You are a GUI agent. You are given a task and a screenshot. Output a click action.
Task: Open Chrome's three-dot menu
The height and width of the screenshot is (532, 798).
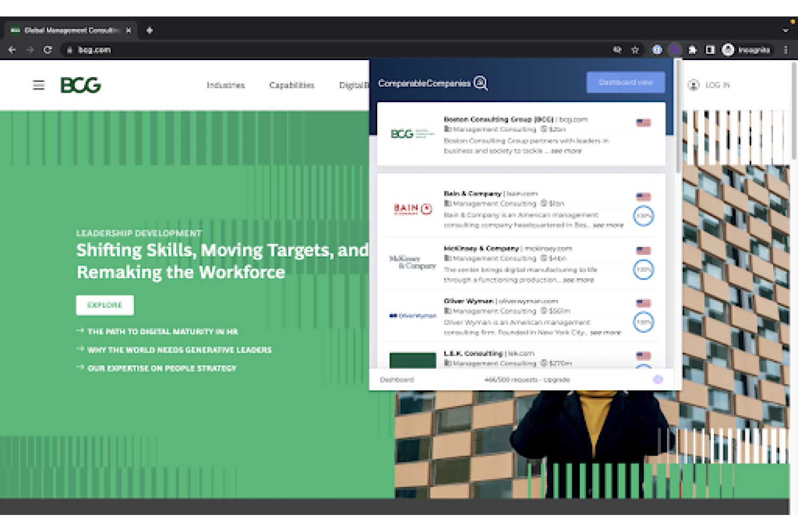tap(786, 50)
